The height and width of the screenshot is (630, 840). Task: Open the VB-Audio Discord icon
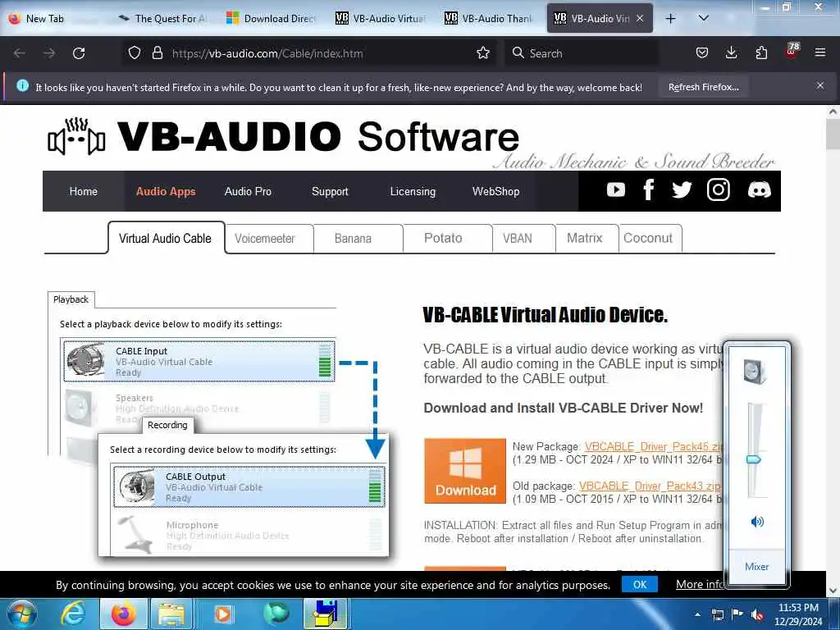[x=759, y=189]
